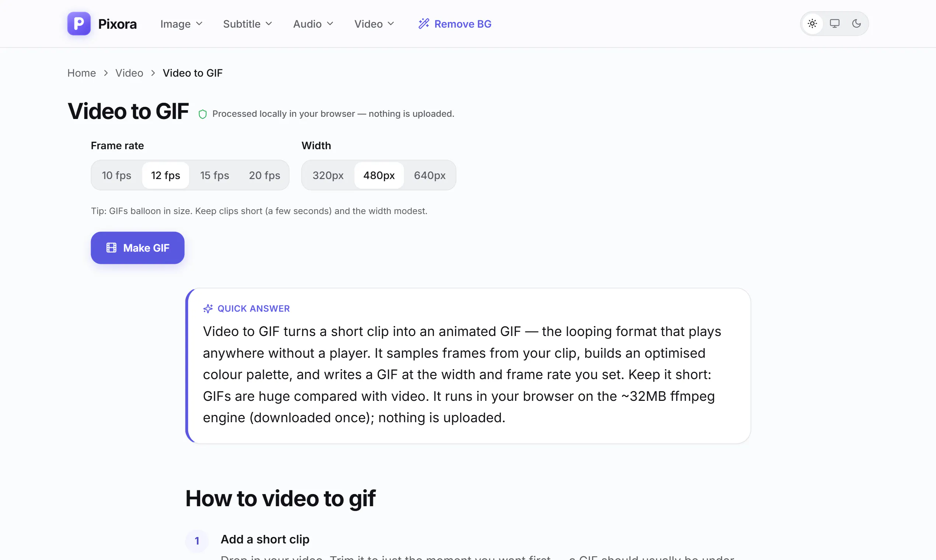Go to Video breadcrumb link
The width and height of the screenshot is (936, 560).
click(x=129, y=73)
